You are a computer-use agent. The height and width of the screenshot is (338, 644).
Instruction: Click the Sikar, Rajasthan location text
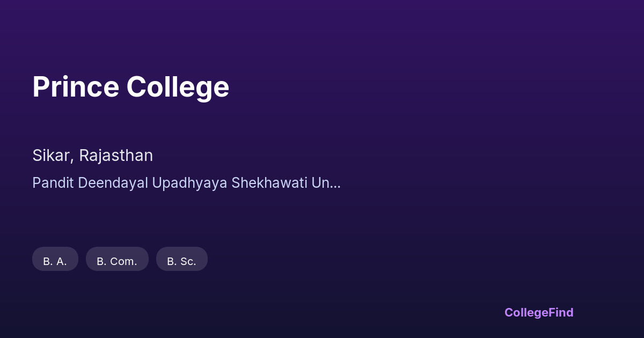click(92, 156)
